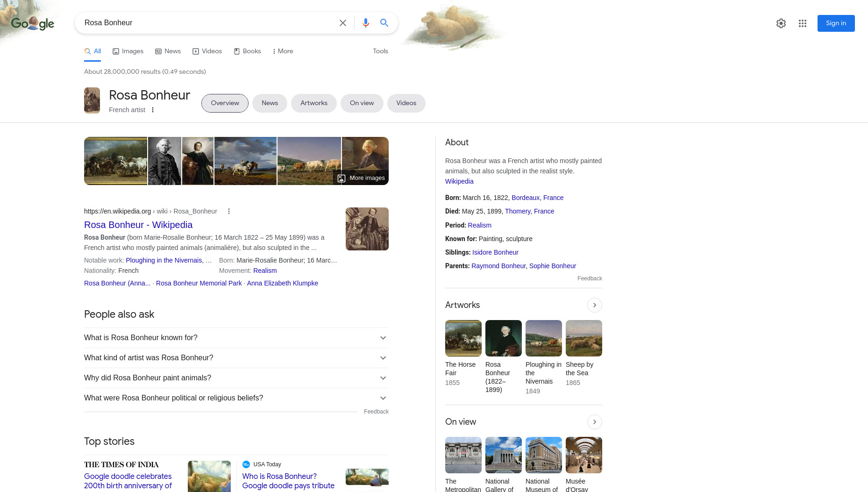The image size is (868, 492).
Task: Open Rosa Bonheur (1822–1899) portrait artwork
Action: (504, 338)
